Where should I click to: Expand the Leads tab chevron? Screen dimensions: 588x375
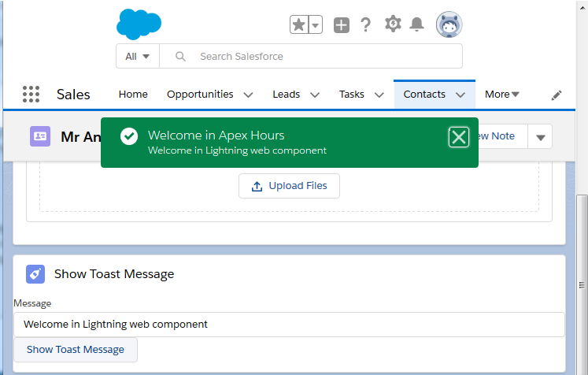(x=315, y=95)
